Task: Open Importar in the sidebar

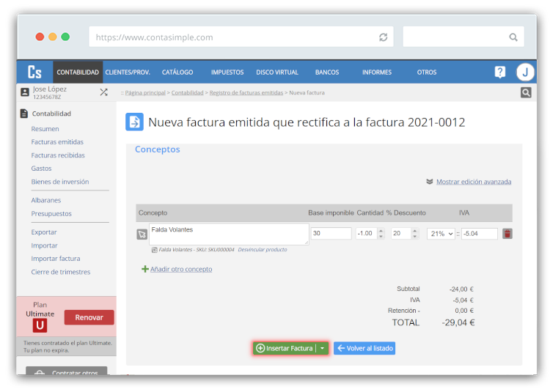Action: click(44, 245)
